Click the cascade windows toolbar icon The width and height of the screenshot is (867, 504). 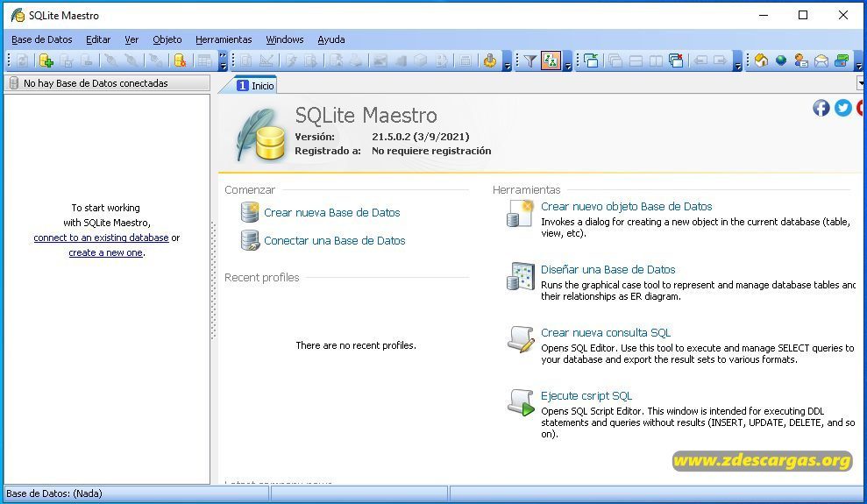(615, 60)
